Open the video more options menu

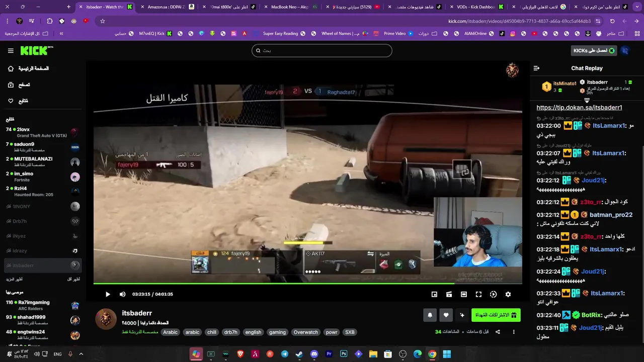514,332
